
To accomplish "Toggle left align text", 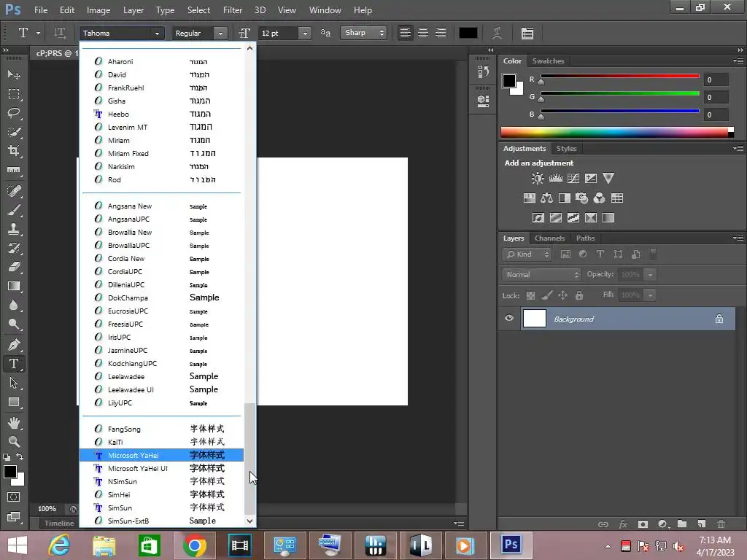I will pyautogui.click(x=405, y=33).
